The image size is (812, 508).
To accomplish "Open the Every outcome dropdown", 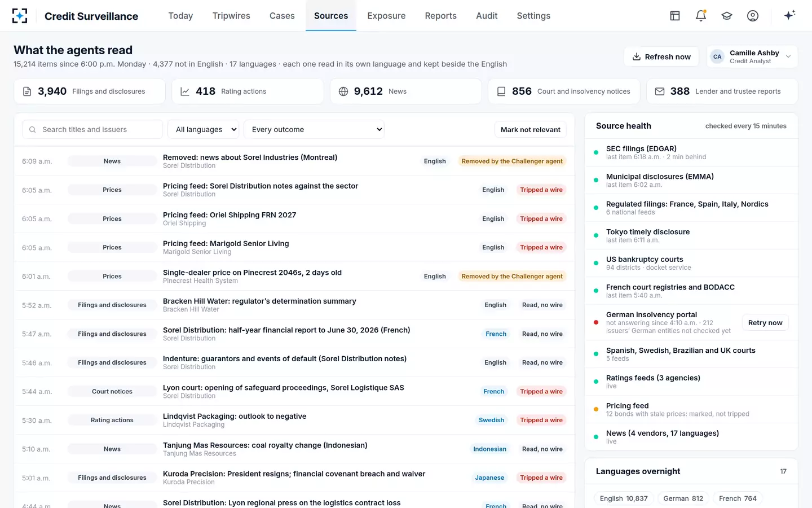I will 314,129.
